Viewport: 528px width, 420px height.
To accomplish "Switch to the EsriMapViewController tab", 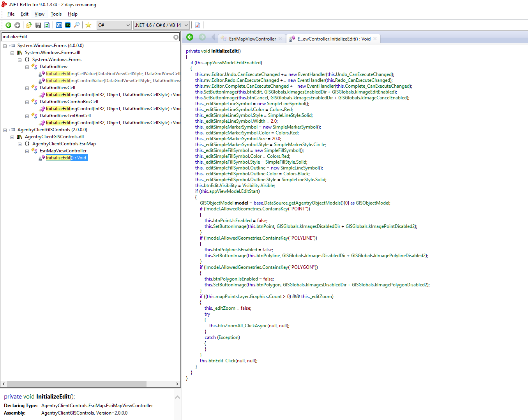I will pos(252,39).
